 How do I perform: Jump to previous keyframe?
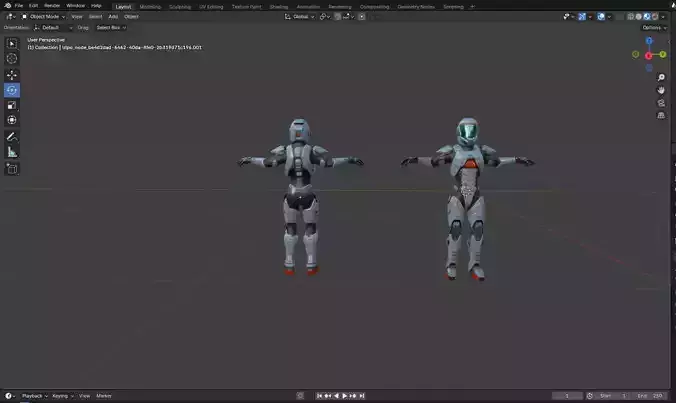pyautogui.click(x=328, y=396)
